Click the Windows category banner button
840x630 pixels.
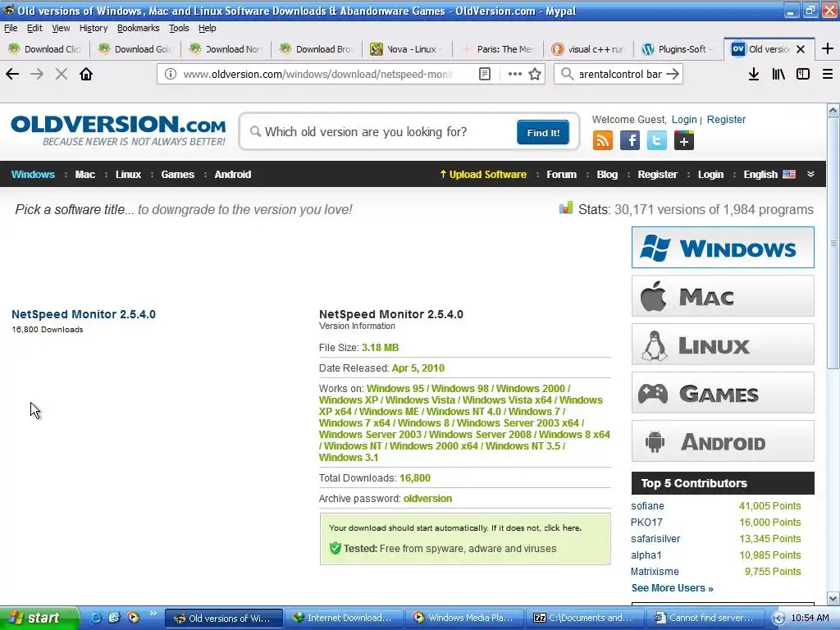[x=723, y=248]
